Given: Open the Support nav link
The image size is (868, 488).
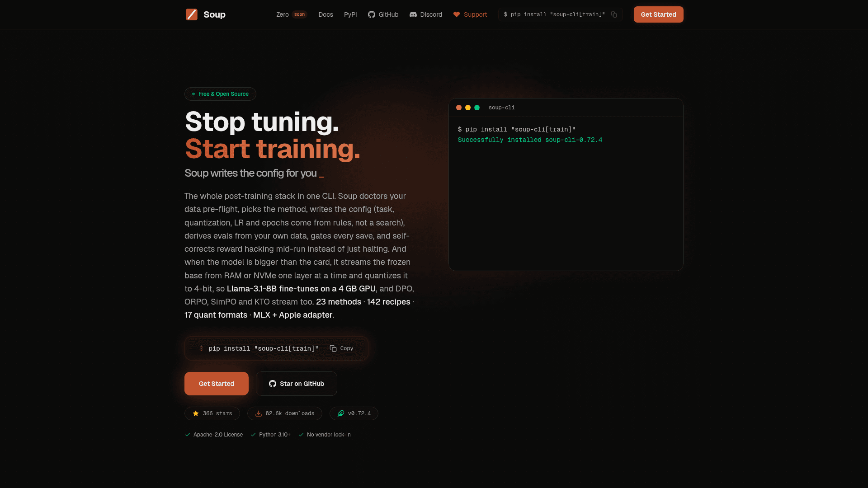Looking at the screenshot, I should (470, 14).
